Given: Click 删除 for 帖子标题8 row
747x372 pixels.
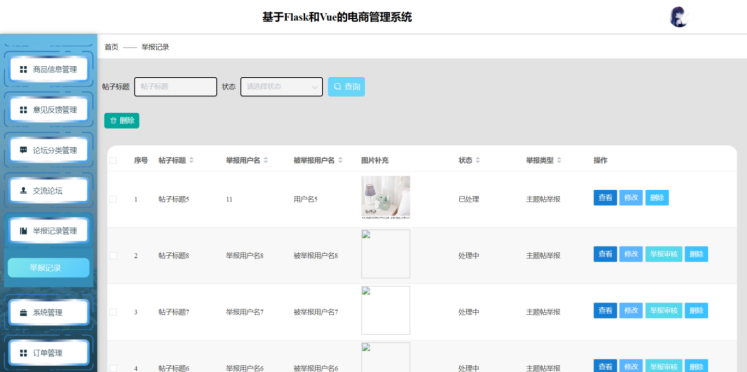Looking at the screenshot, I should click(697, 254).
